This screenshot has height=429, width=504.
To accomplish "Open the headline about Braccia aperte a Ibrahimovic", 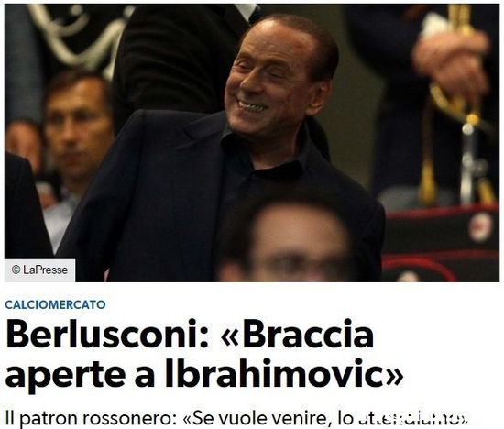I will pos(204,354).
